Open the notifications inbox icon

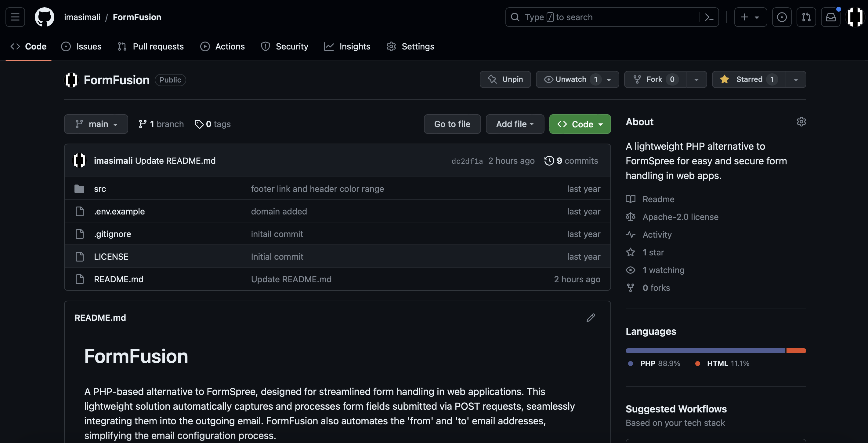click(830, 17)
